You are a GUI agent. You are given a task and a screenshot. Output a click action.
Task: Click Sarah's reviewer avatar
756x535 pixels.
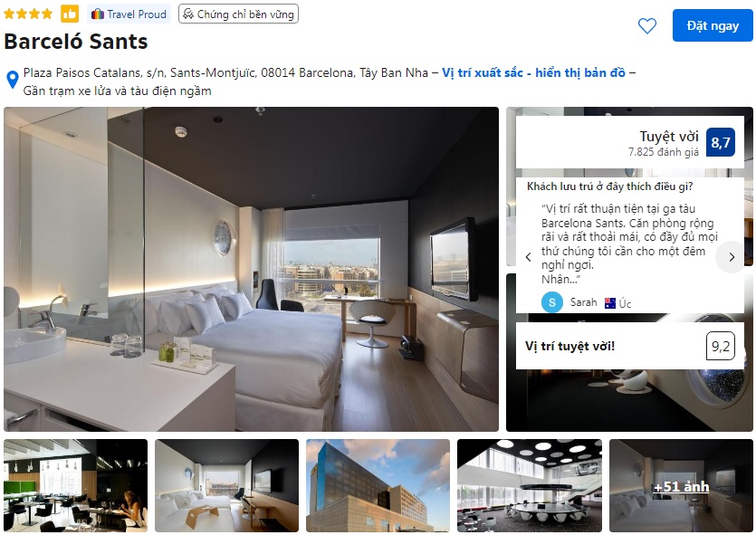552,302
